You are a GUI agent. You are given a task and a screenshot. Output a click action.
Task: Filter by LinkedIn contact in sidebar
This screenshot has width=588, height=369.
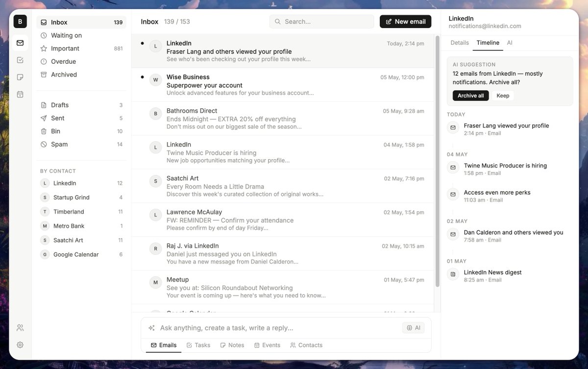click(81, 183)
